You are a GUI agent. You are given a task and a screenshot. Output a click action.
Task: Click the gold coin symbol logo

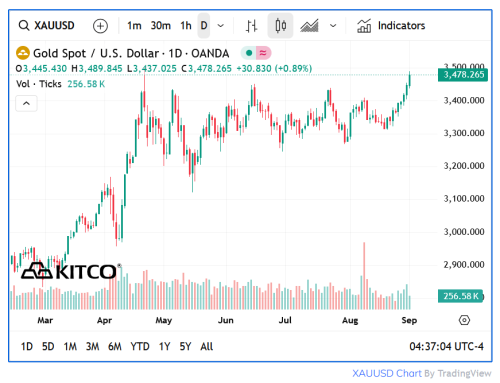pos(23,53)
